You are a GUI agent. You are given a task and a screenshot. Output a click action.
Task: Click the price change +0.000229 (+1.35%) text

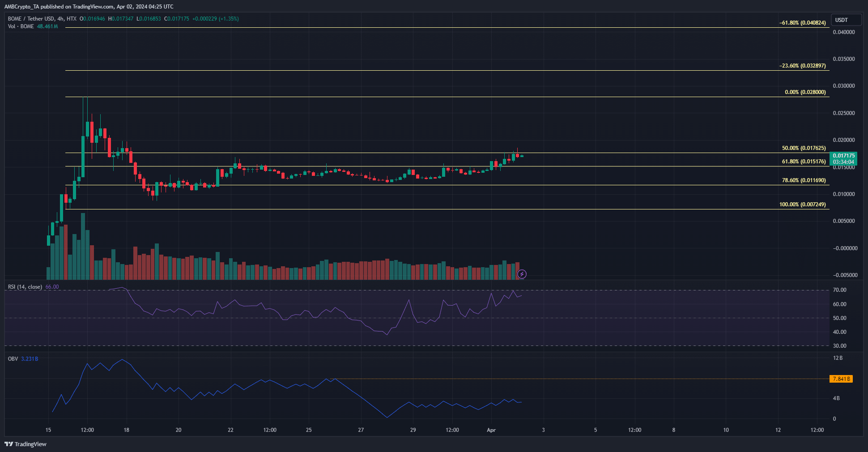click(216, 19)
